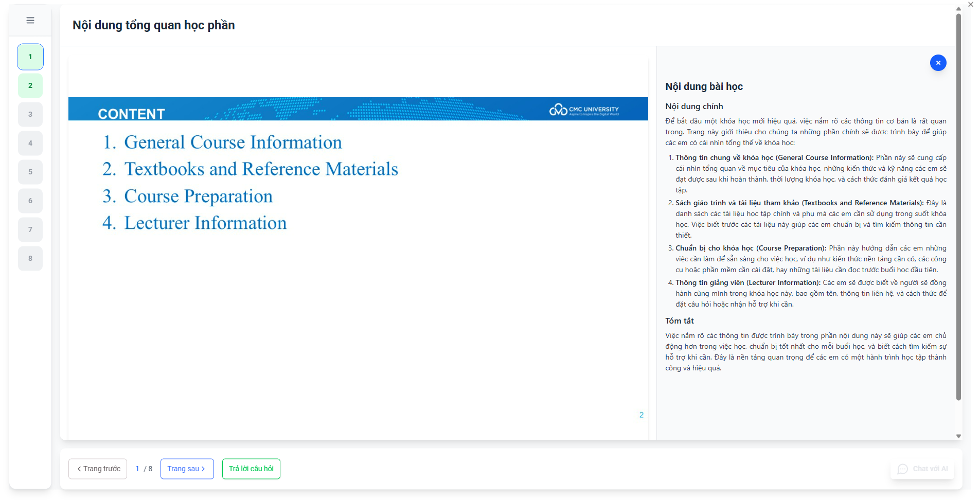Open the hamburger menu in sidebar
The width and height of the screenshot is (980, 500).
click(x=30, y=21)
